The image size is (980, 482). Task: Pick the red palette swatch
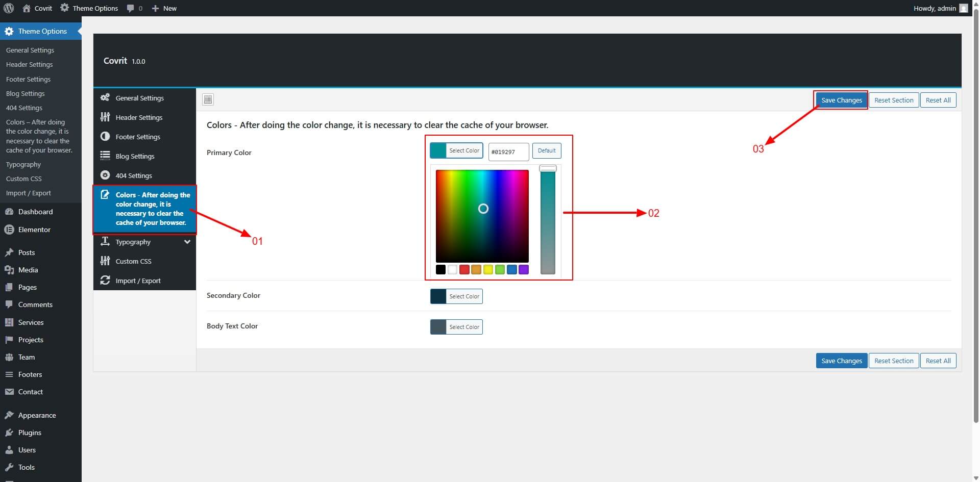pos(464,269)
